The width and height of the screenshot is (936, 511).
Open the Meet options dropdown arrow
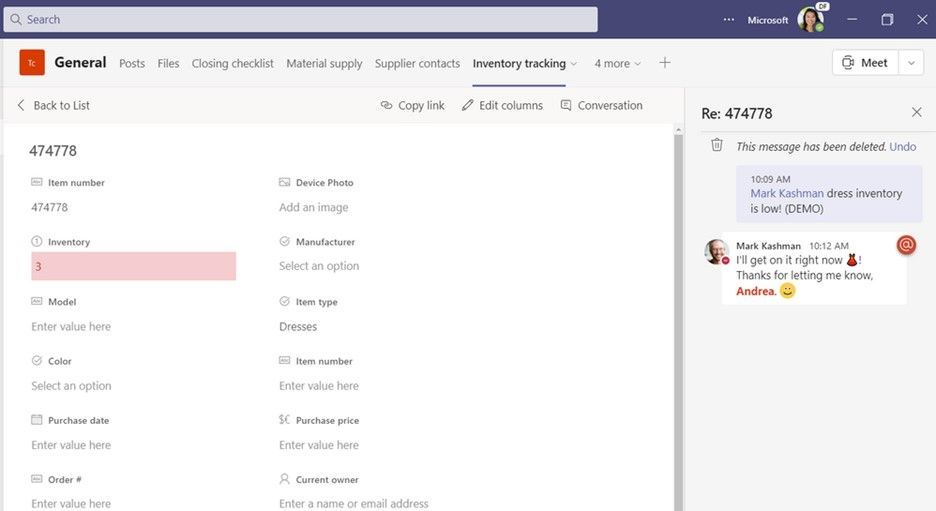pyautogui.click(x=911, y=63)
